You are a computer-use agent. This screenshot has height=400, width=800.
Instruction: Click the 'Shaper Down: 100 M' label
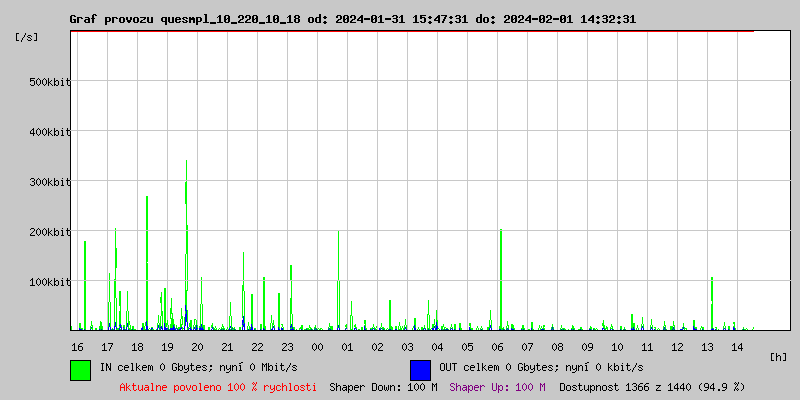[x=383, y=387]
